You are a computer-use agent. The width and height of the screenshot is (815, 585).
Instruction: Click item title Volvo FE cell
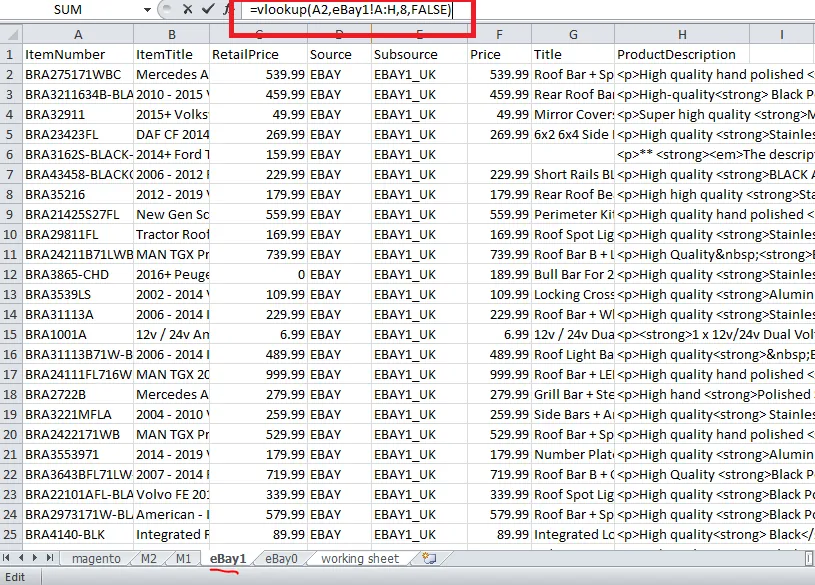coord(172,495)
